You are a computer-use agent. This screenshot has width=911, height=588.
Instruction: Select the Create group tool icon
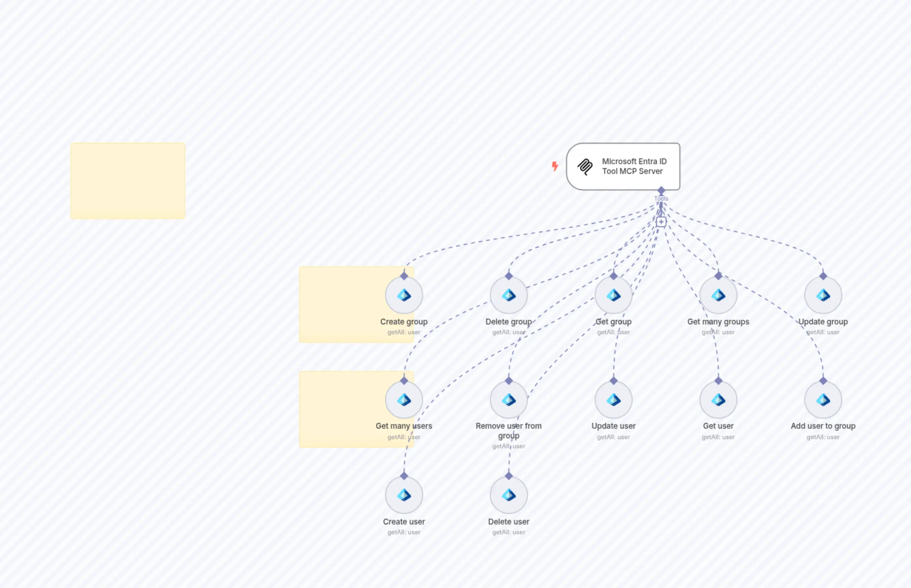coord(404,294)
